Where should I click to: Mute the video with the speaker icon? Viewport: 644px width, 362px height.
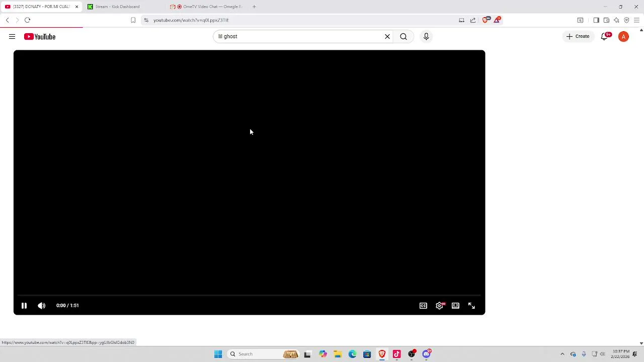point(42,306)
